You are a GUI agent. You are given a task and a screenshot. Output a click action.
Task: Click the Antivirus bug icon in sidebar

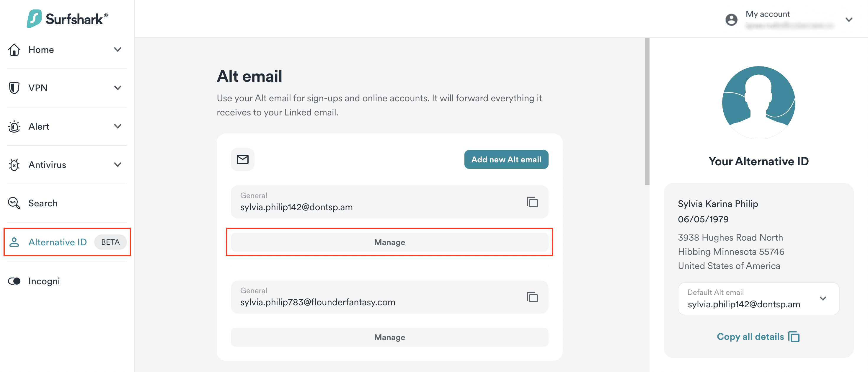pos(14,165)
